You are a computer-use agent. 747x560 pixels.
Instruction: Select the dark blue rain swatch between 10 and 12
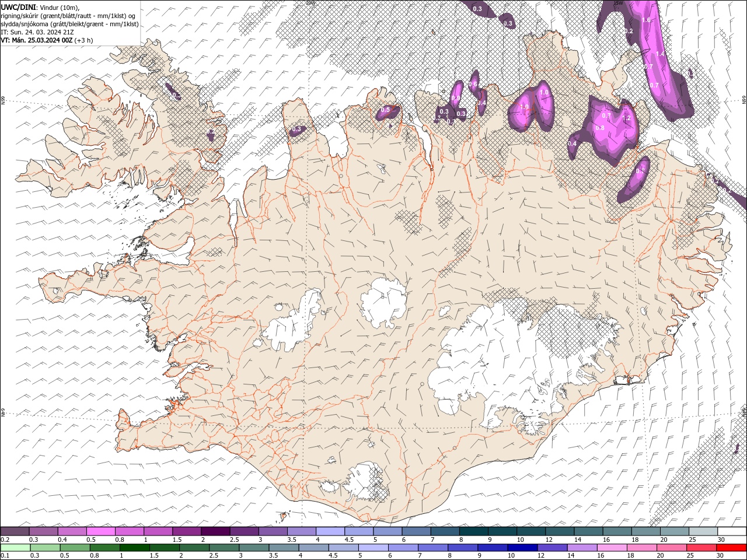(523, 548)
